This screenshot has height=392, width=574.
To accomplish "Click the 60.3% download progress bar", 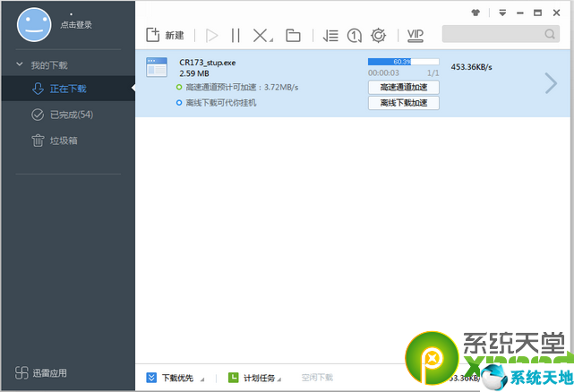I will (403, 62).
